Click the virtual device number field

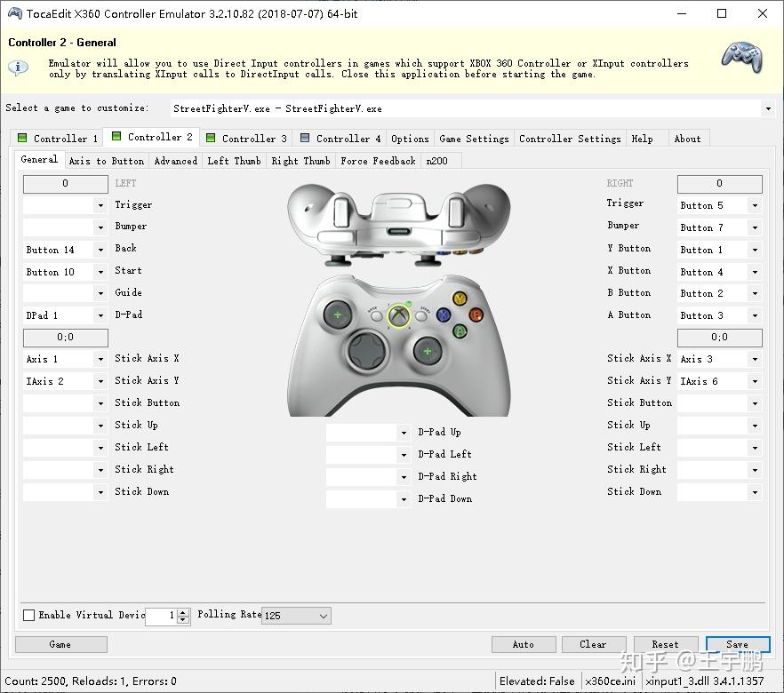point(161,616)
